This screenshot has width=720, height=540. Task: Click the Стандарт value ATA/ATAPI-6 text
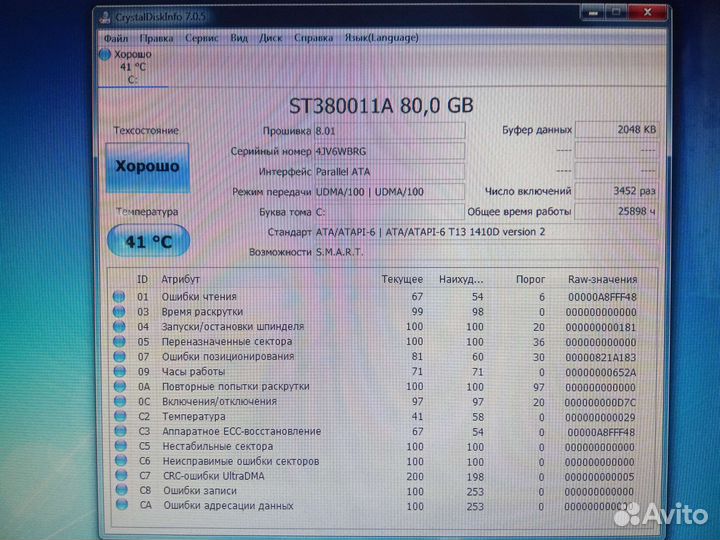[430, 232]
